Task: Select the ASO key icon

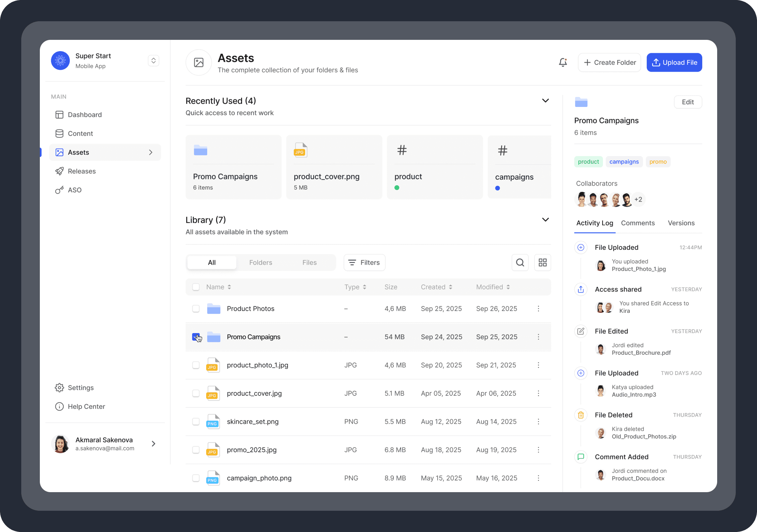Action: tap(59, 190)
